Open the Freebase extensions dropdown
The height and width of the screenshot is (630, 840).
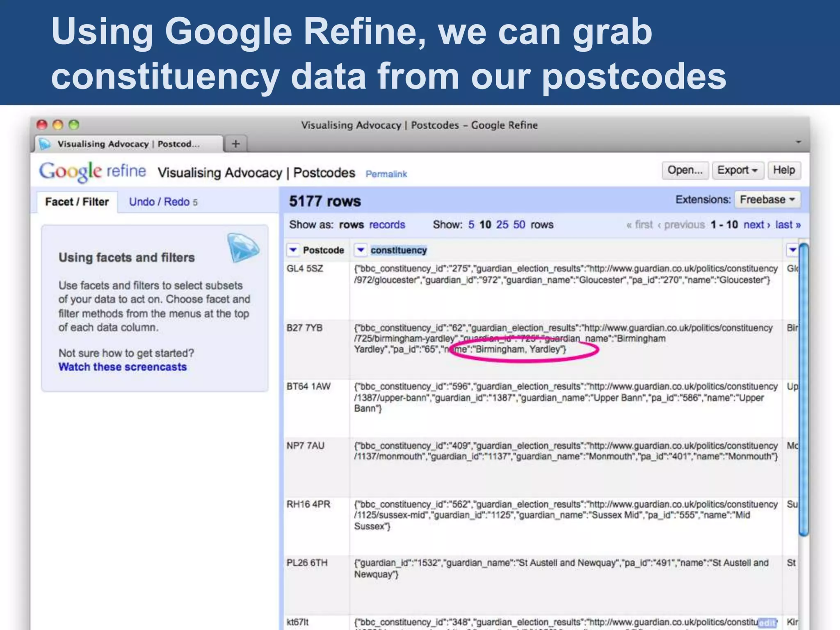pyautogui.click(x=767, y=200)
